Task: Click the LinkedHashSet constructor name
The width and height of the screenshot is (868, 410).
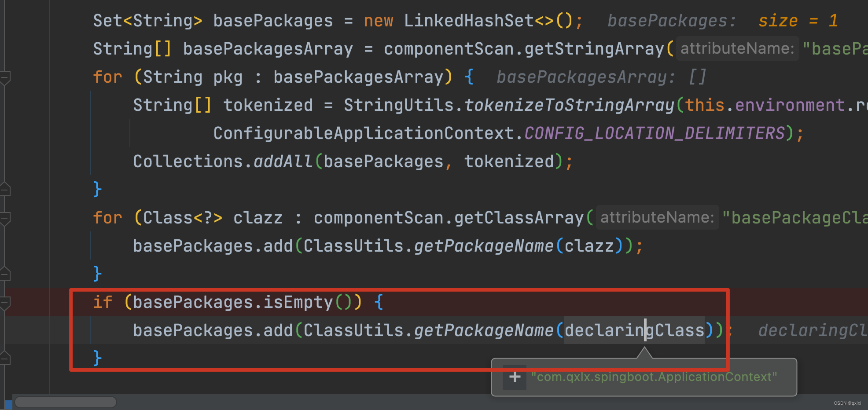Action: click(469, 21)
